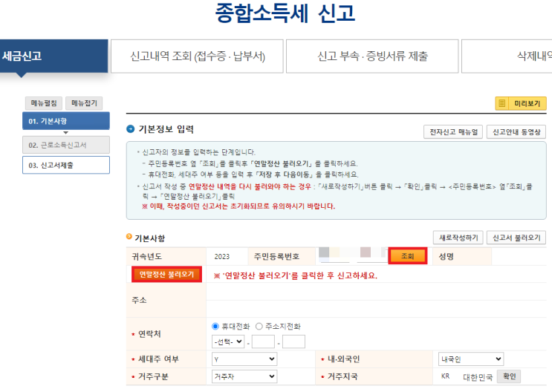Open the partially visible 삭제내역 tab
552x392 pixels.
coord(507,56)
